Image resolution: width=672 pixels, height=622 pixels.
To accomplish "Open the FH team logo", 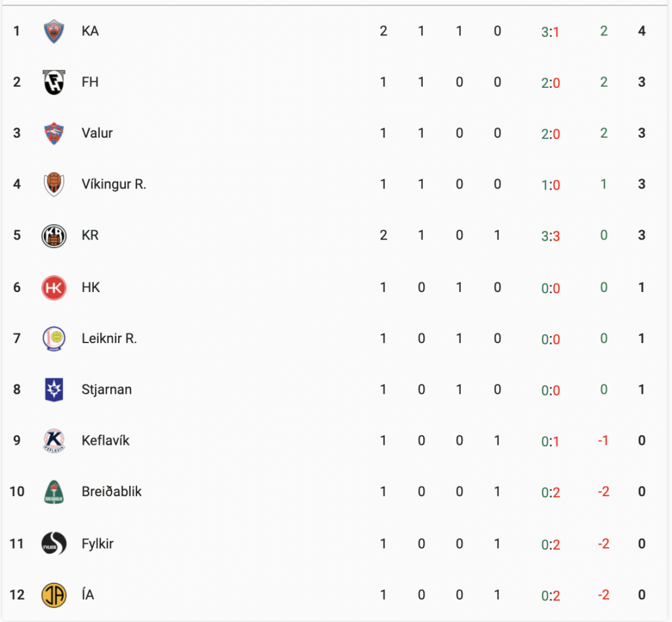I will pyautogui.click(x=54, y=82).
